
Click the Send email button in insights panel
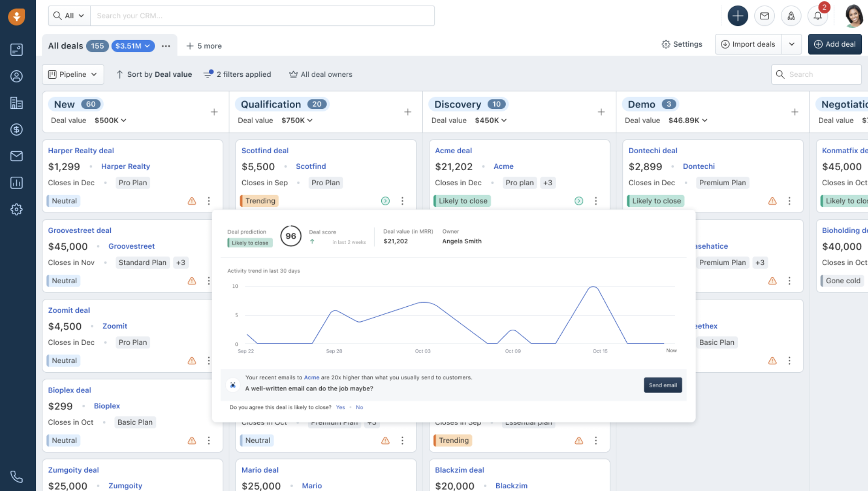[663, 385]
